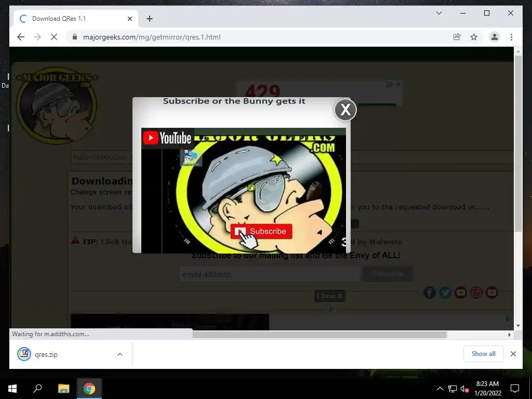Screen dimensions: 532x399
Task: Open the Instagram social icon
Action: pos(476,292)
